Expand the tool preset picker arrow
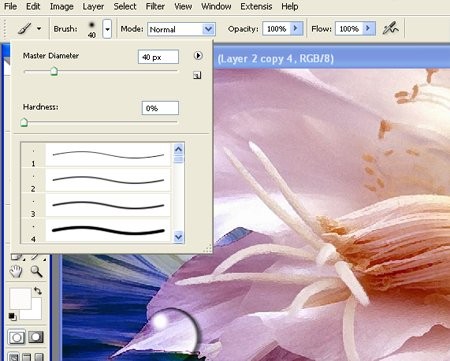Image resolution: width=450 pixels, height=361 pixels. tap(39, 29)
